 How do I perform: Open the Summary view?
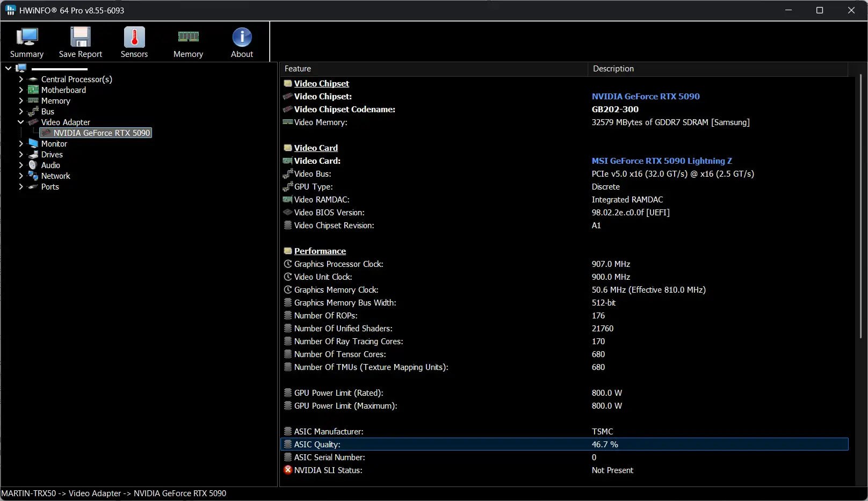click(26, 42)
